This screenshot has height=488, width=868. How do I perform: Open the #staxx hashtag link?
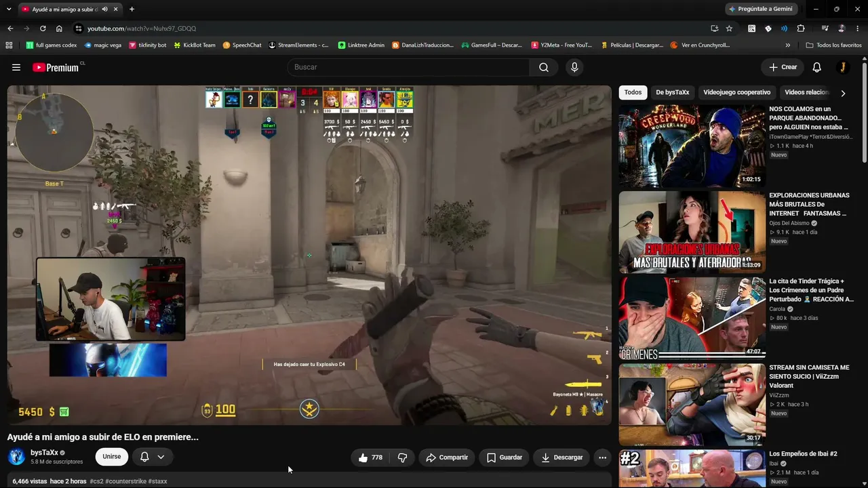(159, 481)
